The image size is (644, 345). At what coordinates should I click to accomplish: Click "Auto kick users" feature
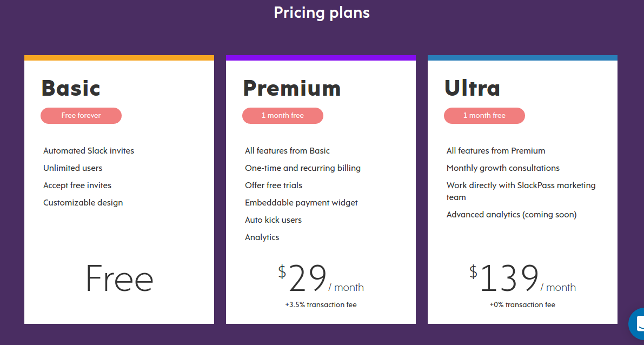273,220
